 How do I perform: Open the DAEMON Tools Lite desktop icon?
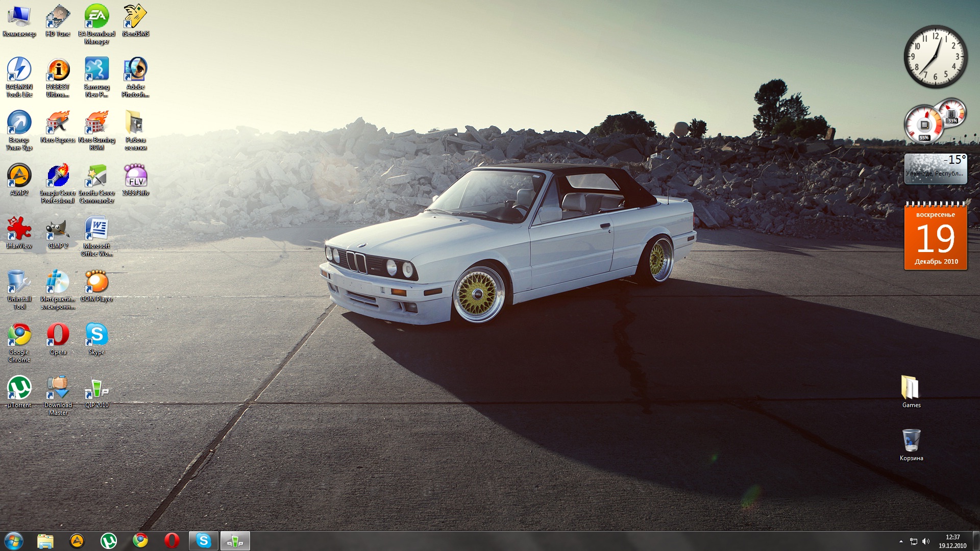(19, 70)
